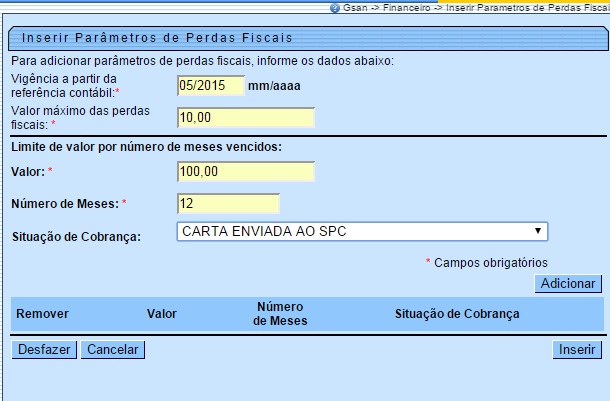This screenshot has height=401, width=610.
Task: Click the Adicionar button
Action: (x=569, y=284)
